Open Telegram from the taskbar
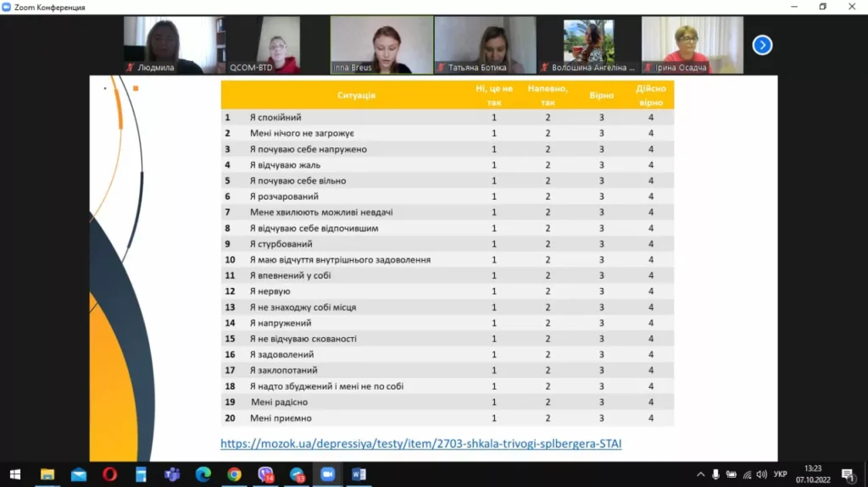The width and height of the screenshot is (868, 487). click(298, 474)
